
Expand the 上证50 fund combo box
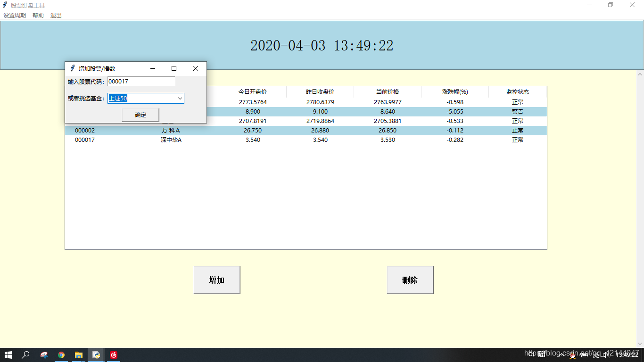pyautogui.click(x=180, y=99)
